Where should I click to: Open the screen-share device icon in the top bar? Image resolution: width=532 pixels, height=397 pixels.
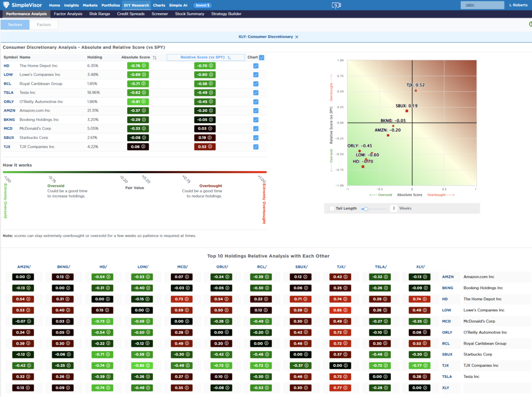(336, 5)
